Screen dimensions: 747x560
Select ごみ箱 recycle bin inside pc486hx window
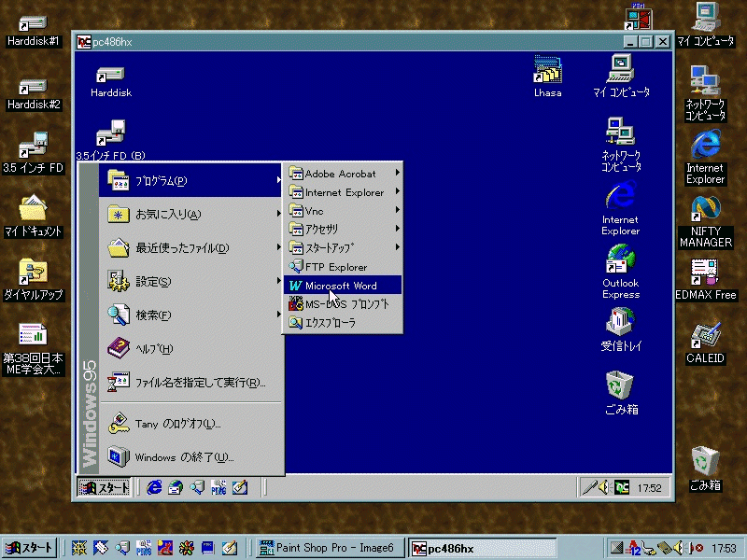(x=621, y=393)
